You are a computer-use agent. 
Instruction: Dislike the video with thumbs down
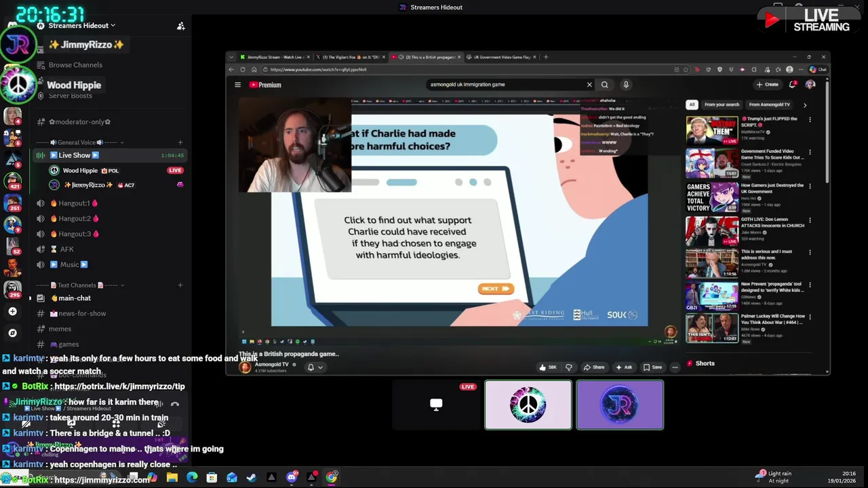point(569,367)
